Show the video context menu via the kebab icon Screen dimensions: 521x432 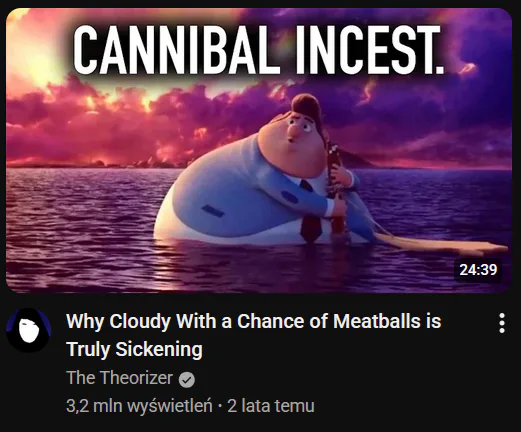click(x=502, y=323)
